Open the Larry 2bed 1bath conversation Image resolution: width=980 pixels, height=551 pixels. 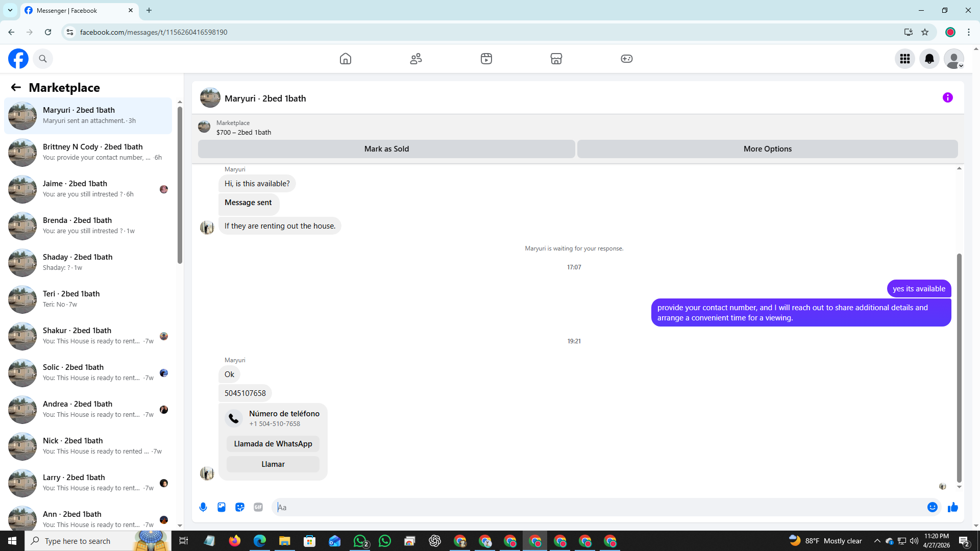(x=88, y=483)
